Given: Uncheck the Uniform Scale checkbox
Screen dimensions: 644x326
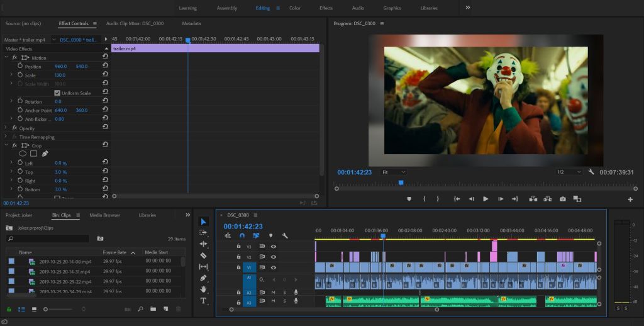Looking at the screenshot, I should pyautogui.click(x=57, y=93).
